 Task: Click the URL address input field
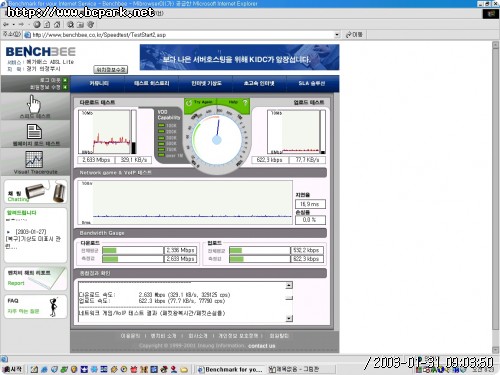[182, 35]
